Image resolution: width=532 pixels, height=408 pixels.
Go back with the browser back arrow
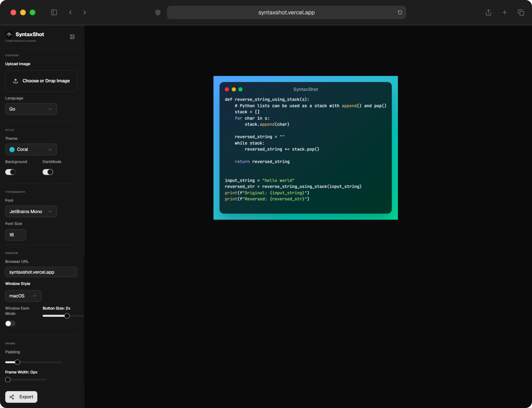70,12
